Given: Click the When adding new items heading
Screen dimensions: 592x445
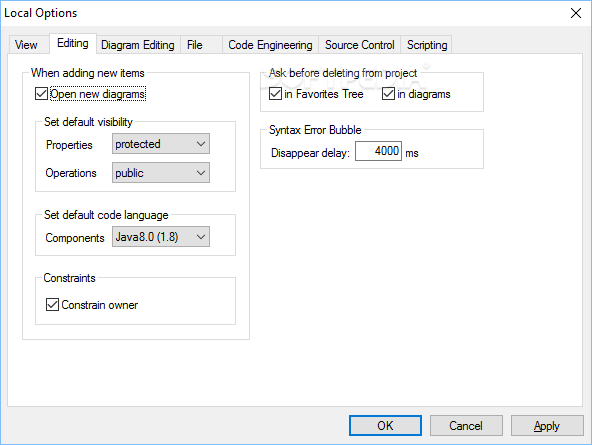Looking at the screenshot, I should click(88, 73).
